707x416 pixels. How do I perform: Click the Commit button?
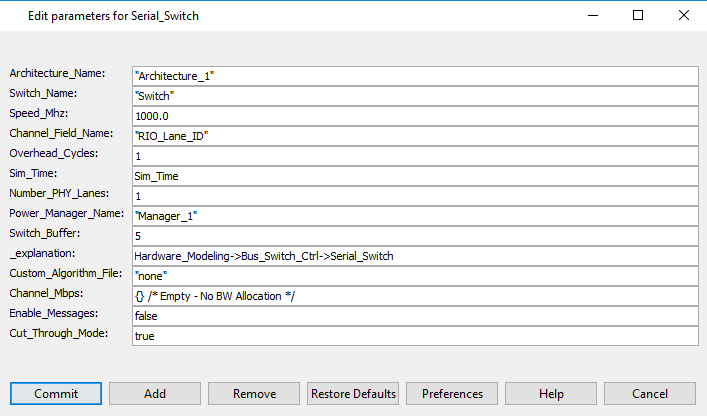pos(56,394)
